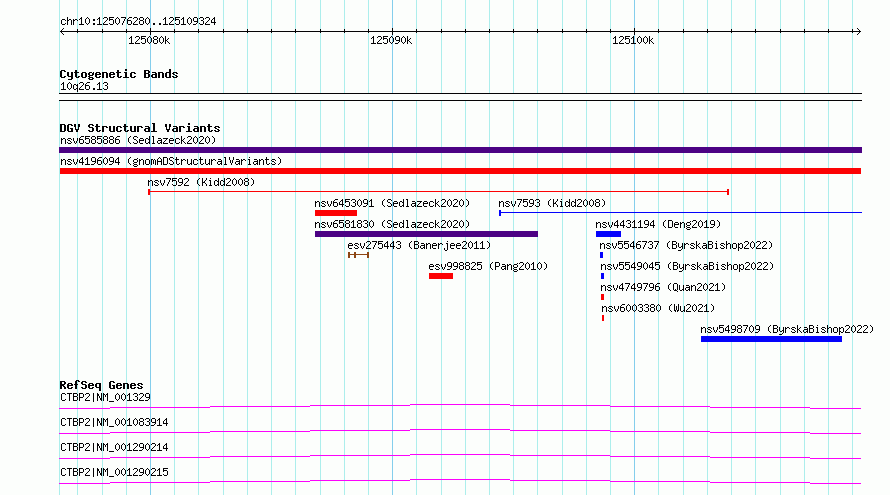Click the red bar under nsv6453091
The image size is (890, 495).
[x=336, y=213]
